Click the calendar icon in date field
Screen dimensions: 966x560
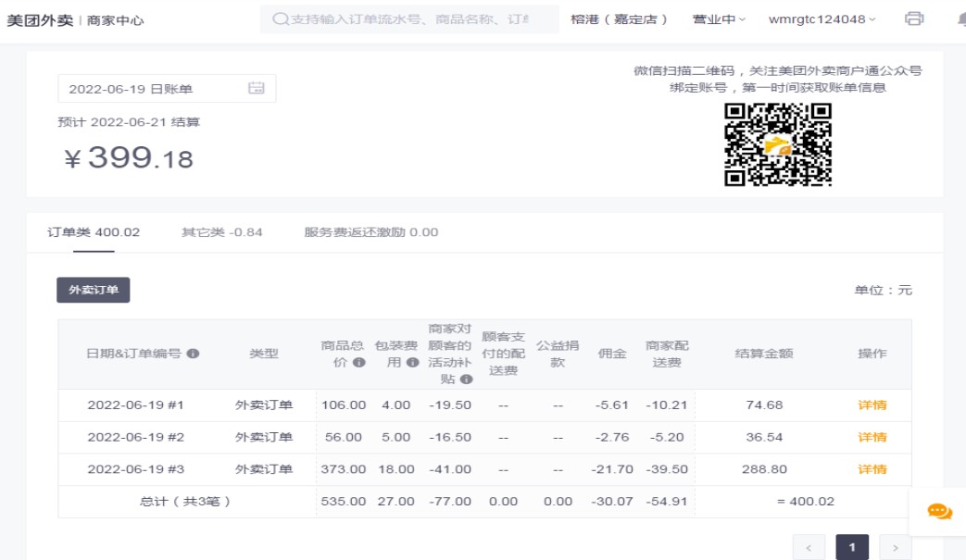257,88
